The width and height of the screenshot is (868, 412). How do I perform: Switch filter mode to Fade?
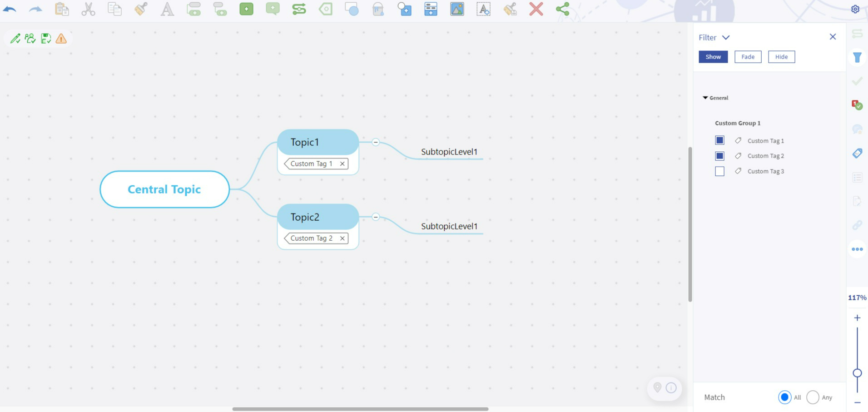748,57
